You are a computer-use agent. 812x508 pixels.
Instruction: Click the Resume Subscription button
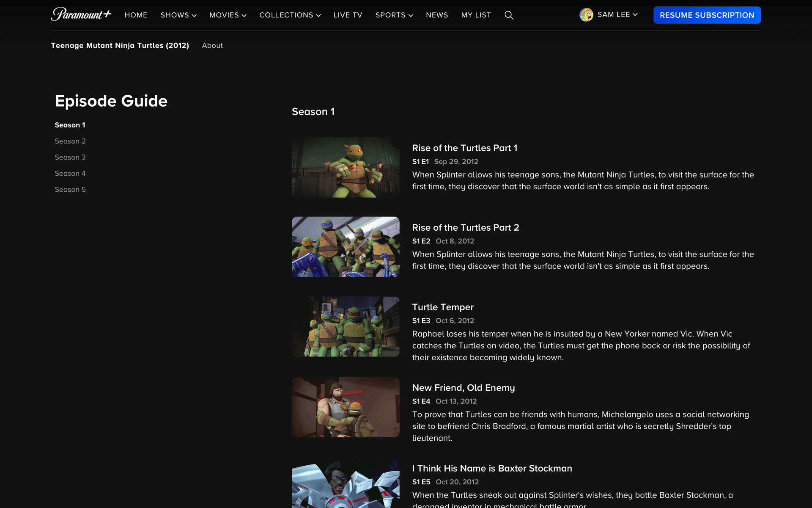pos(707,15)
